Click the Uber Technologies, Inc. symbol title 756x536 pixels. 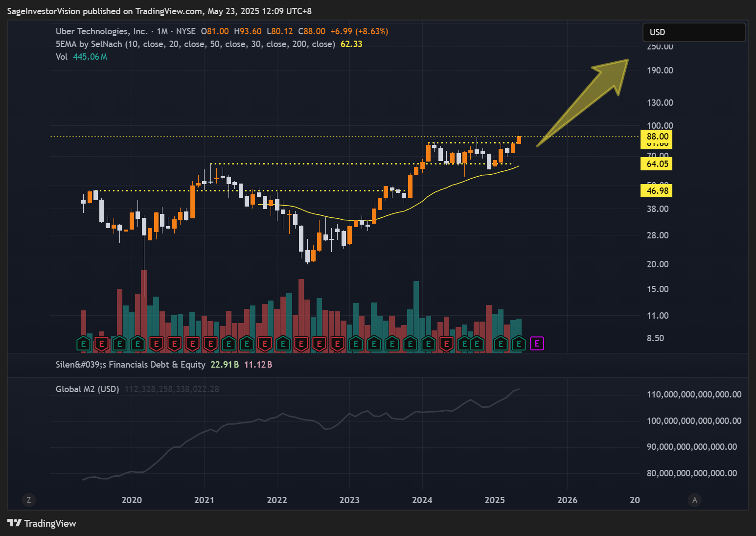click(x=101, y=31)
